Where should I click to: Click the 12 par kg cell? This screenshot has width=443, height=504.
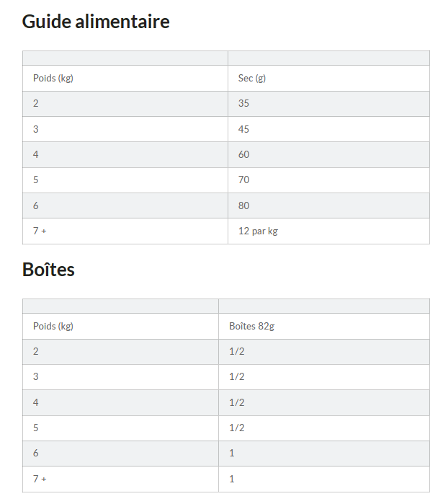coord(257,231)
